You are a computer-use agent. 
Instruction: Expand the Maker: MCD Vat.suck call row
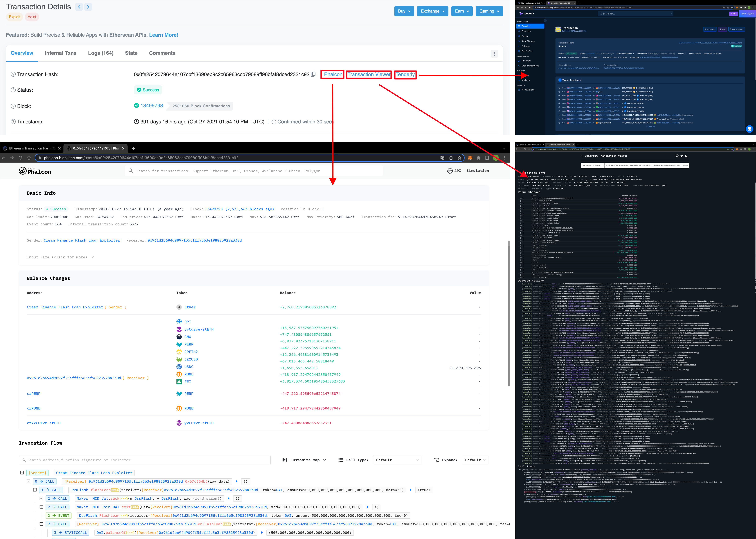click(41, 499)
